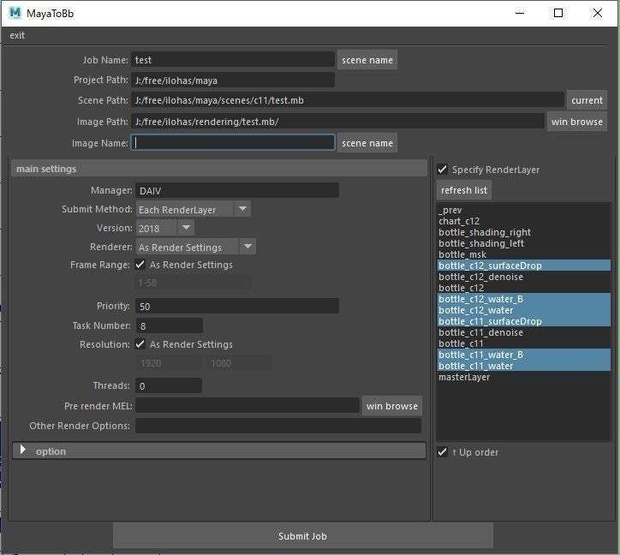This screenshot has height=555, width=620.
Task: Click the Image Path field
Action: [x=337, y=121]
